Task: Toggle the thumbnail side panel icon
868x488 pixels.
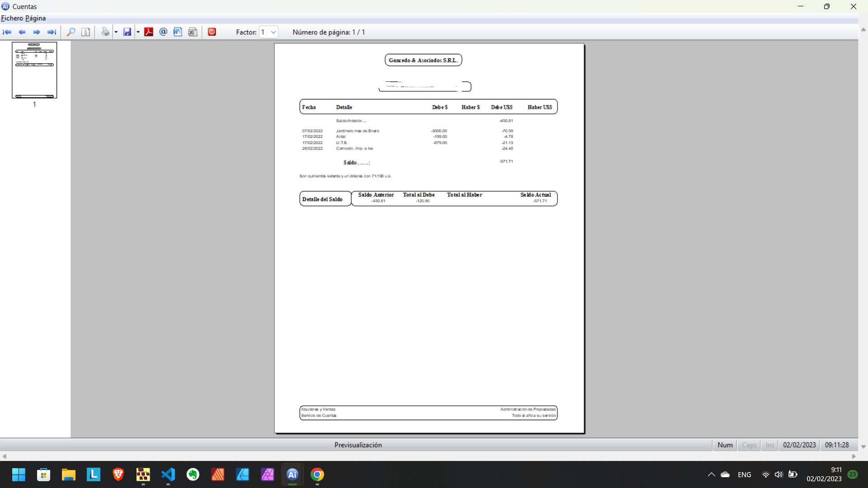Action: pyautogui.click(x=85, y=32)
